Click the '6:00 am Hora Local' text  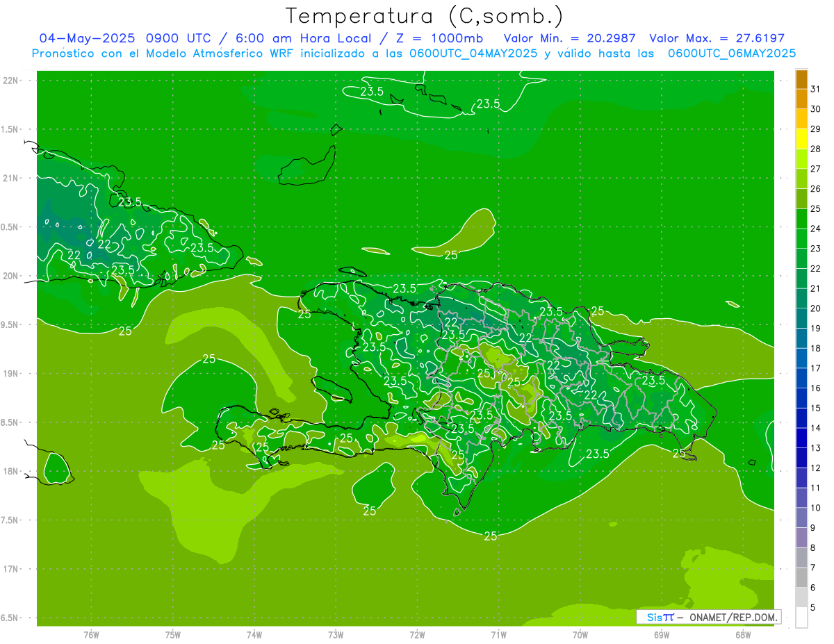click(x=303, y=38)
